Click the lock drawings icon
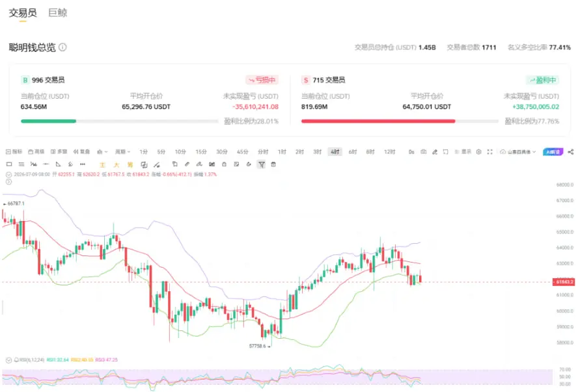Screen dimensions: 576x392 (x=224, y=164)
